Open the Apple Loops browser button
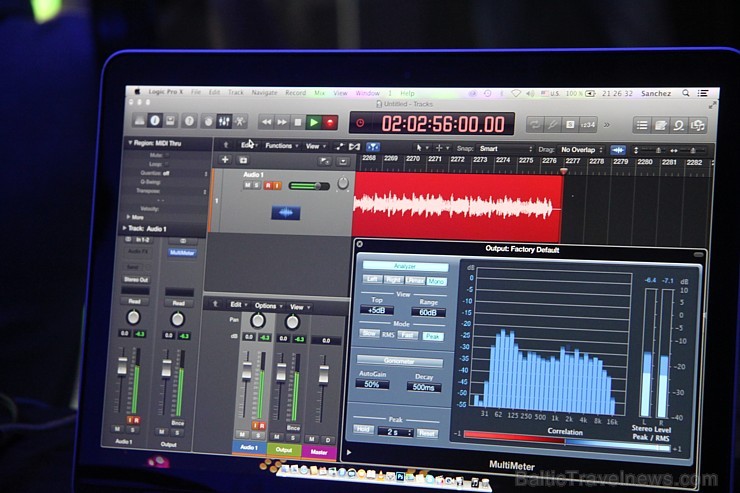 pos(679,126)
